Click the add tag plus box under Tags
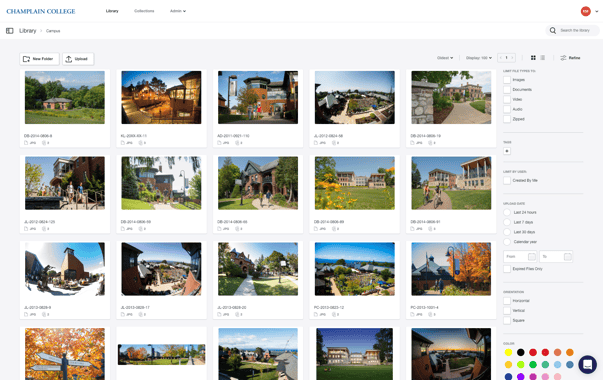 [507, 151]
